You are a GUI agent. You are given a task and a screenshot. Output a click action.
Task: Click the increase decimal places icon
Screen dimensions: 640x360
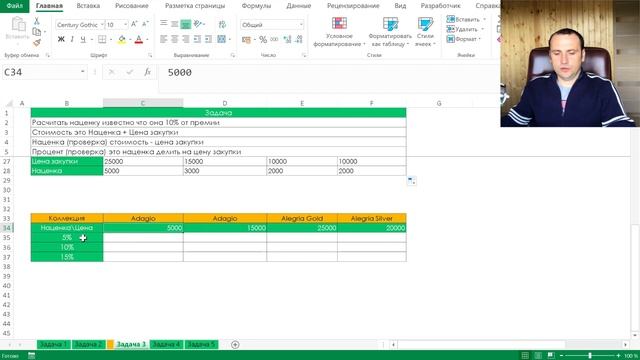tap(287, 40)
